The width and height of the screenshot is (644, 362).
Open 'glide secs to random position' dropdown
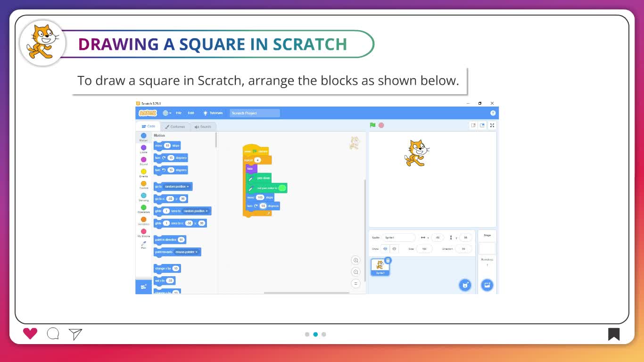point(196,211)
